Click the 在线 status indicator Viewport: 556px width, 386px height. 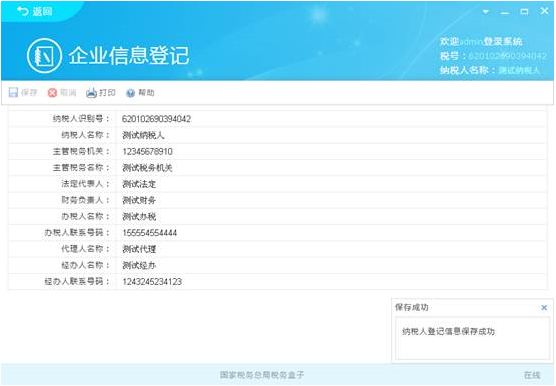[532, 375]
